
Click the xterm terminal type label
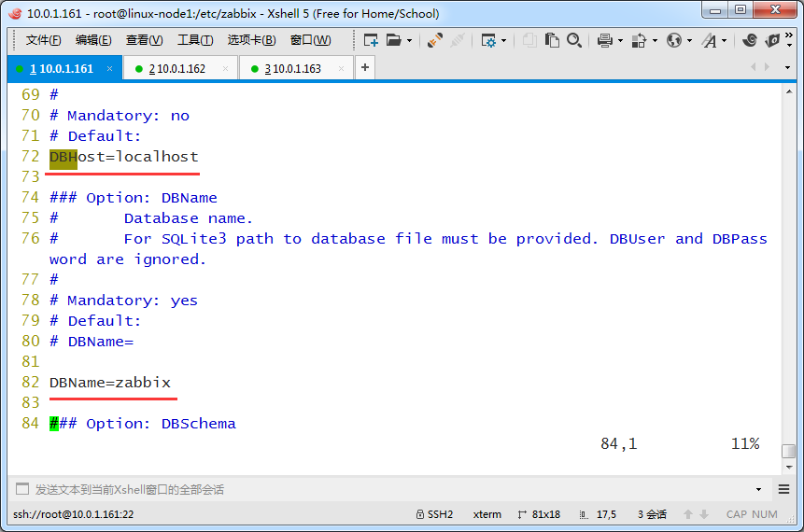coord(487,514)
